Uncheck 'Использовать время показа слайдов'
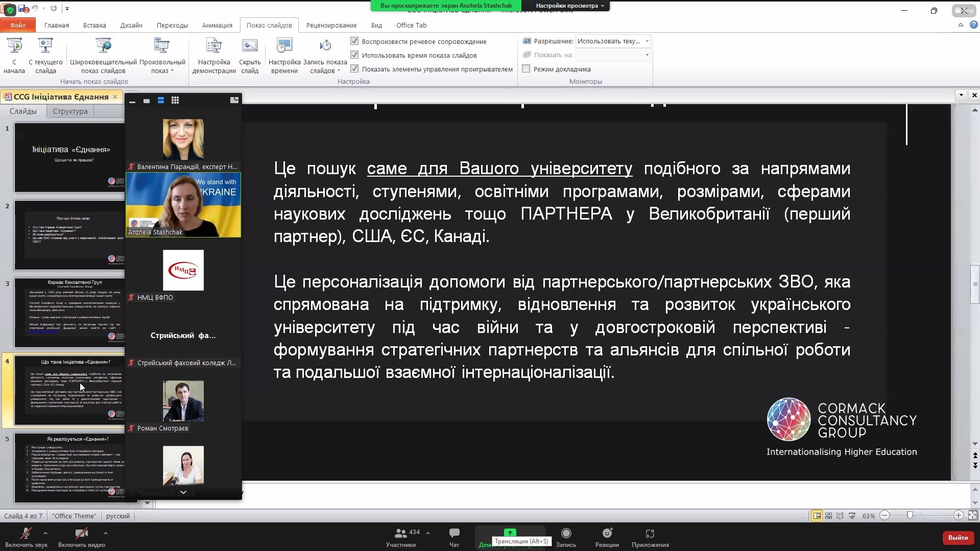 pyautogui.click(x=354, y=55)
